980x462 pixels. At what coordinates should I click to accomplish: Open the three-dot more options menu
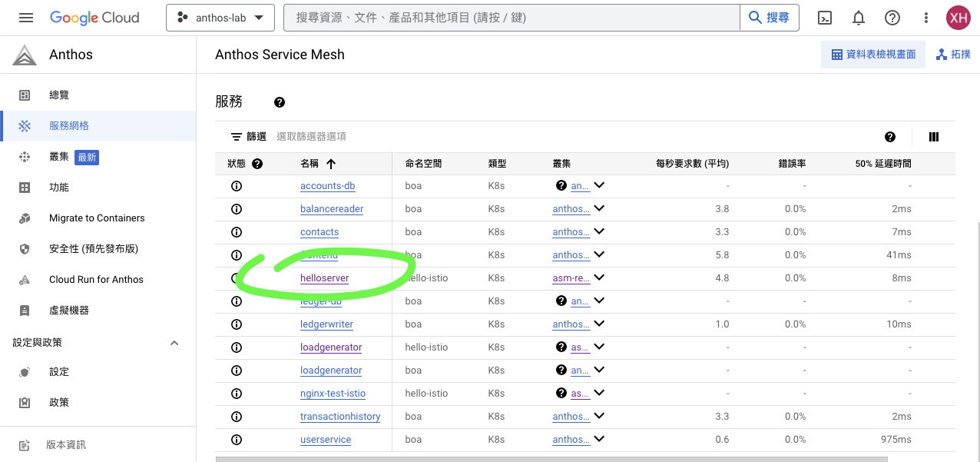point(925,18)
